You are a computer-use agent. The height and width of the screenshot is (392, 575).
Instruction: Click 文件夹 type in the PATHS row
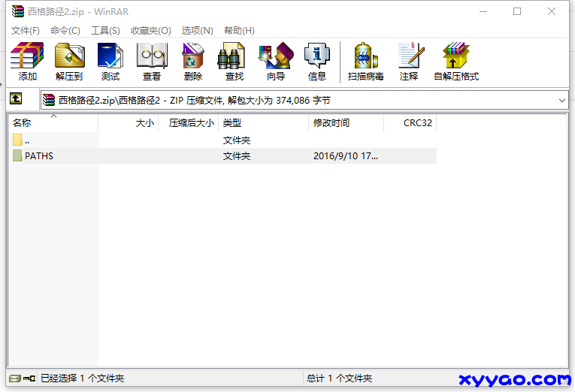pyautogui.click(x=237, y=156)
